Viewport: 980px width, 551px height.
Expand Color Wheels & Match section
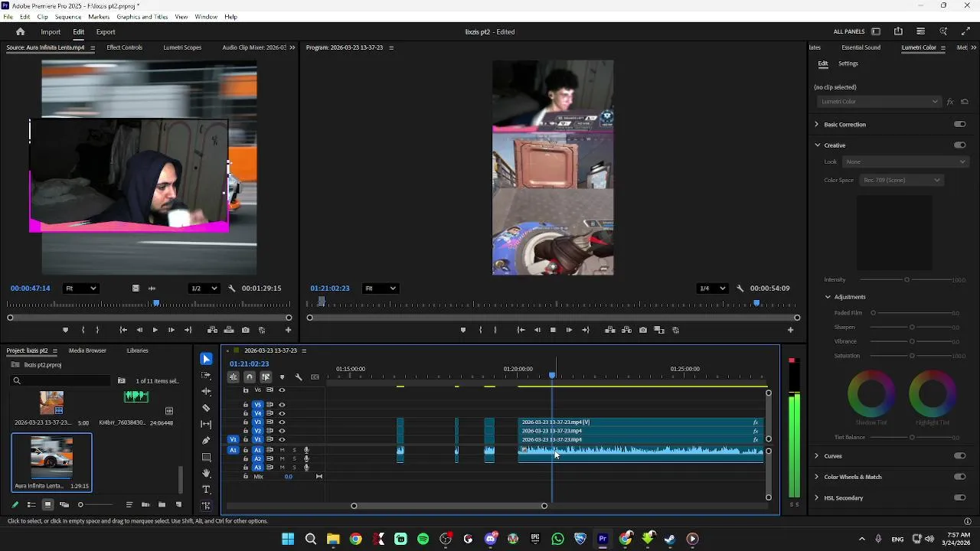point(817,477)
